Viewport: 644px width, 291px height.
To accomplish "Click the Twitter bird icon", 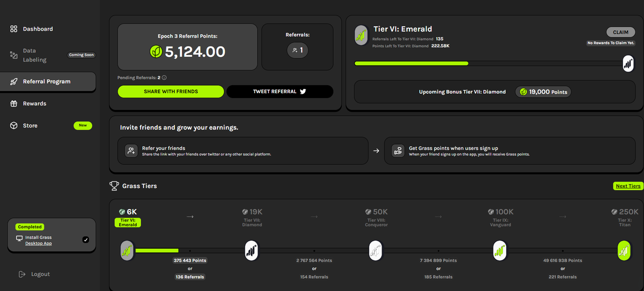I will point(303,92).
